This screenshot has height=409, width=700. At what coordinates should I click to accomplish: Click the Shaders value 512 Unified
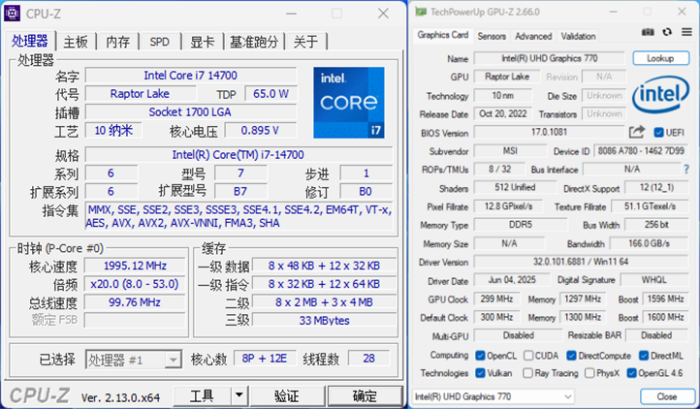click(x=515, y=188)
